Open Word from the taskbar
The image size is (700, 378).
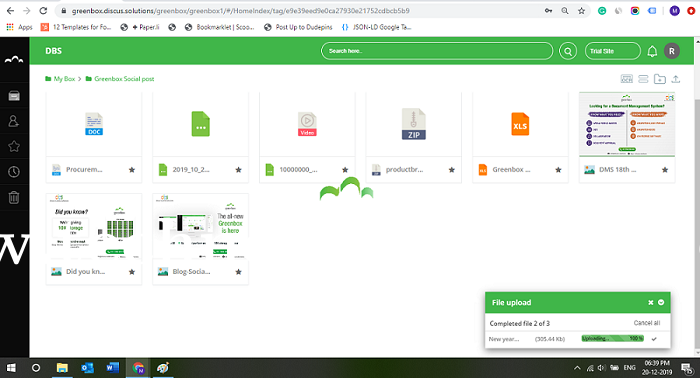[x=112, y=368]
